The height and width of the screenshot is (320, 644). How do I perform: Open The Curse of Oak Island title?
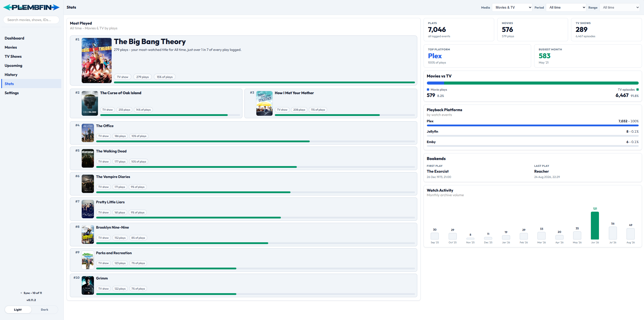[x=121, y=93]
